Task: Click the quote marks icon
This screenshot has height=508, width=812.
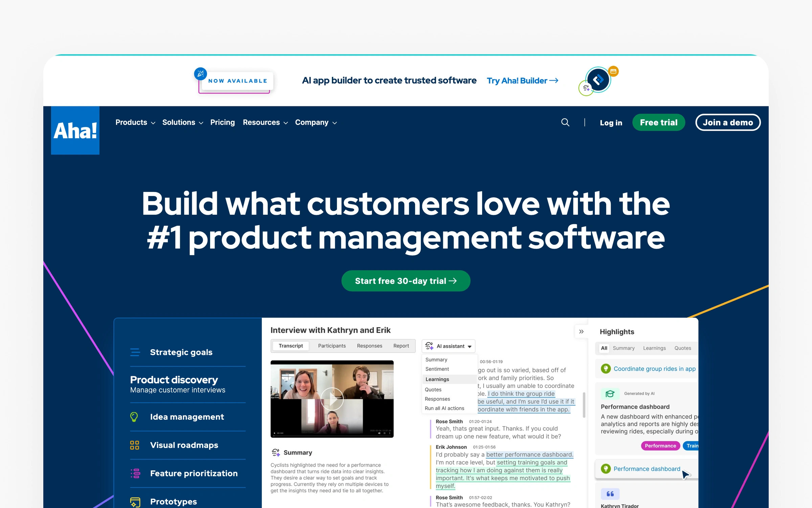Action: pos(610,494)
